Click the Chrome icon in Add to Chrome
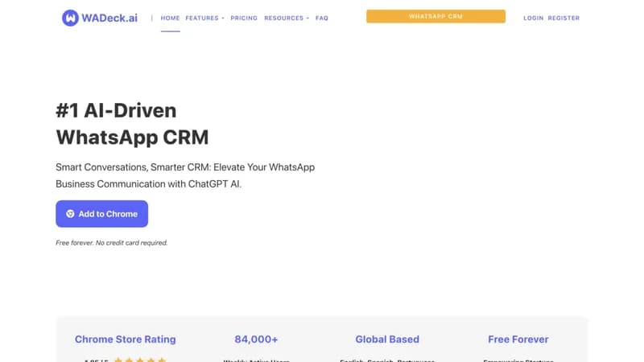 tap(70, 214)
